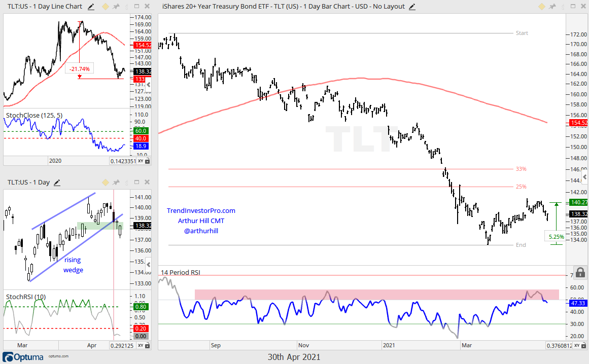Image resolution: width=589 pixels, height=364 pixels.
Task: Click the pencil edit icon beside TLT:US - 1 Day title
Action: coord(57,183)
